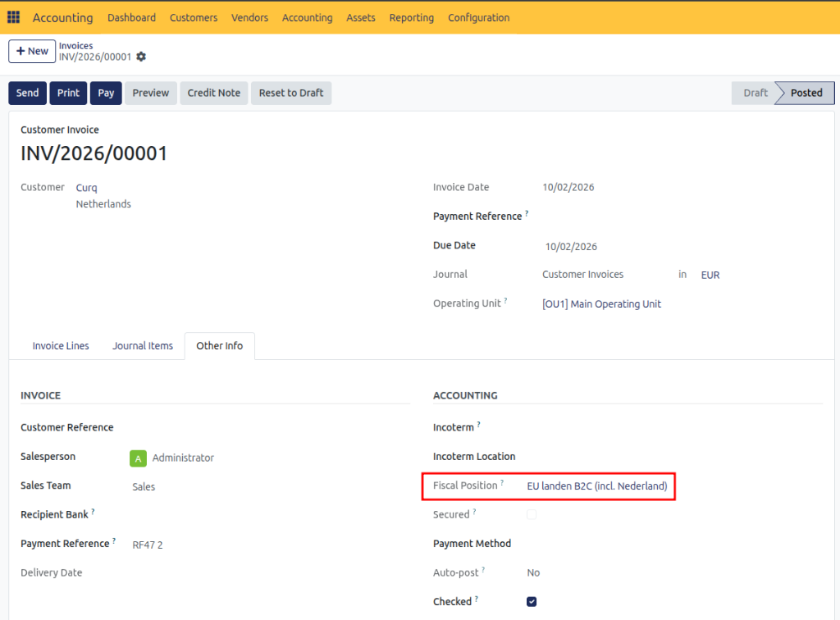Viewport: 840px width, 620px height.
Task: Open the apps grid menu icon
Action: click(13, 17)
